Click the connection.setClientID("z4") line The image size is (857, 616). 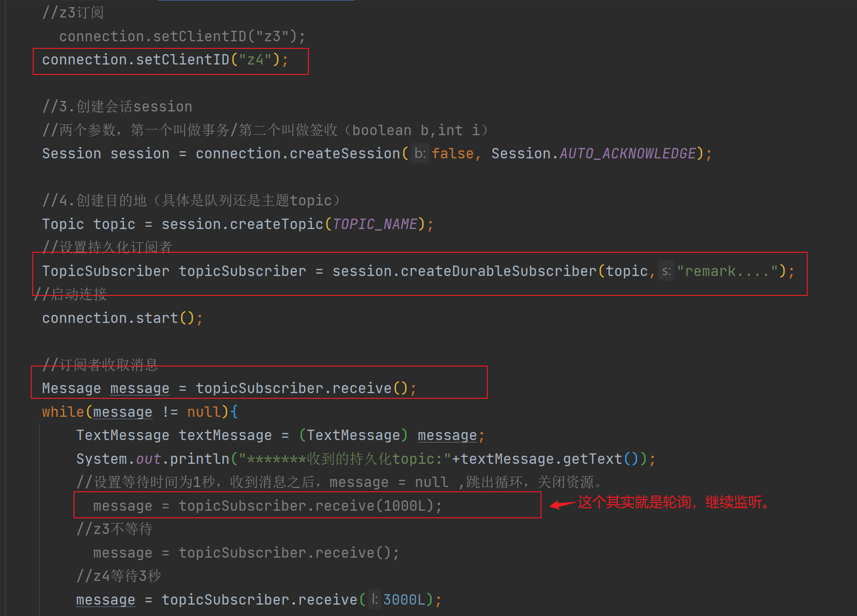165,60
